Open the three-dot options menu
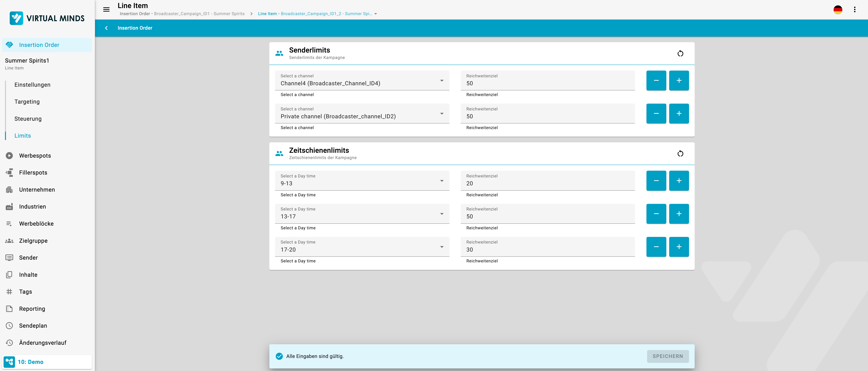The width and height of the screenshot is (868, 371). pyautogui.click(x=854, y=10)
